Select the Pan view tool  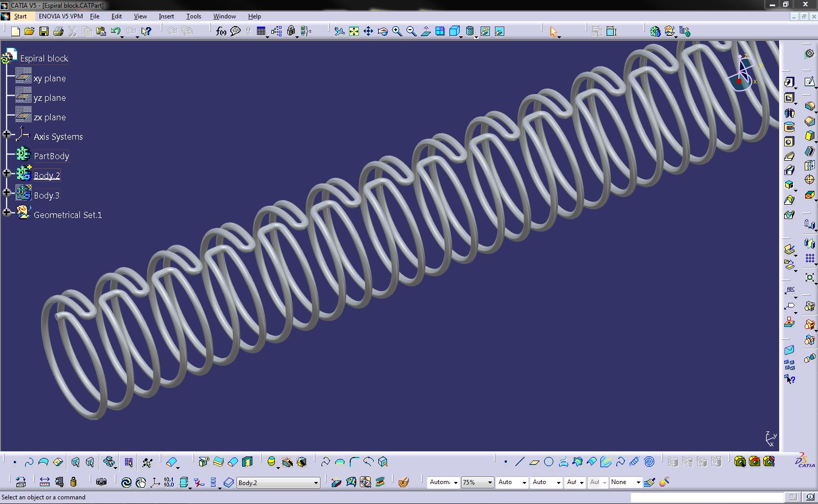tap(368, 32)
